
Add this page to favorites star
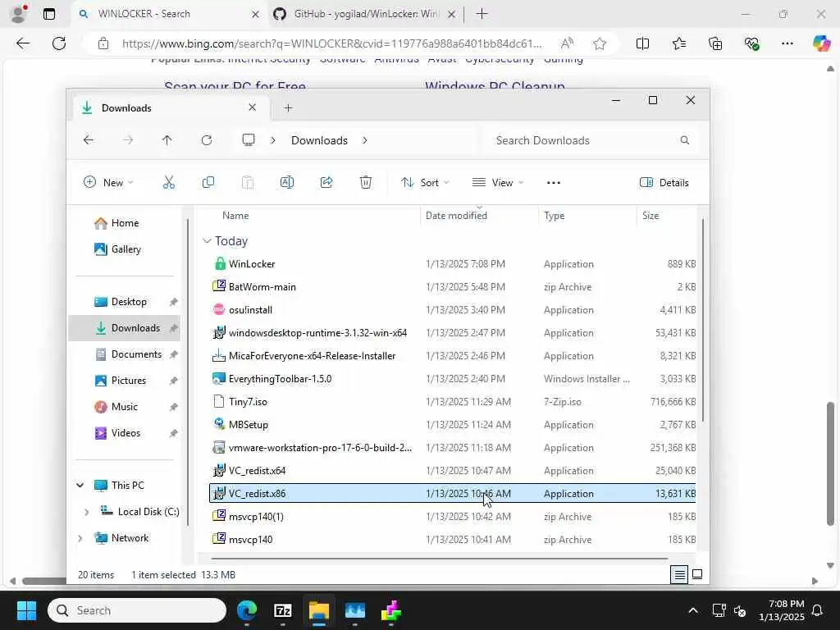600,43
